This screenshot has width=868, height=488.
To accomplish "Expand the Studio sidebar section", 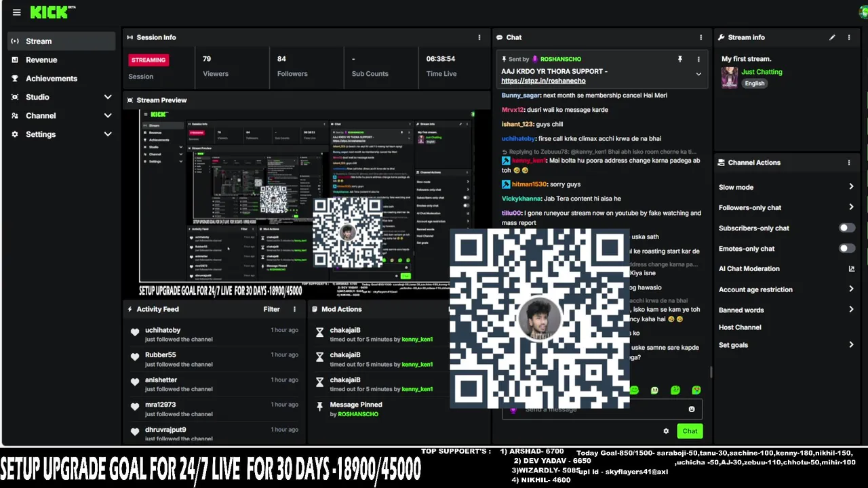I will pos(108,97).
